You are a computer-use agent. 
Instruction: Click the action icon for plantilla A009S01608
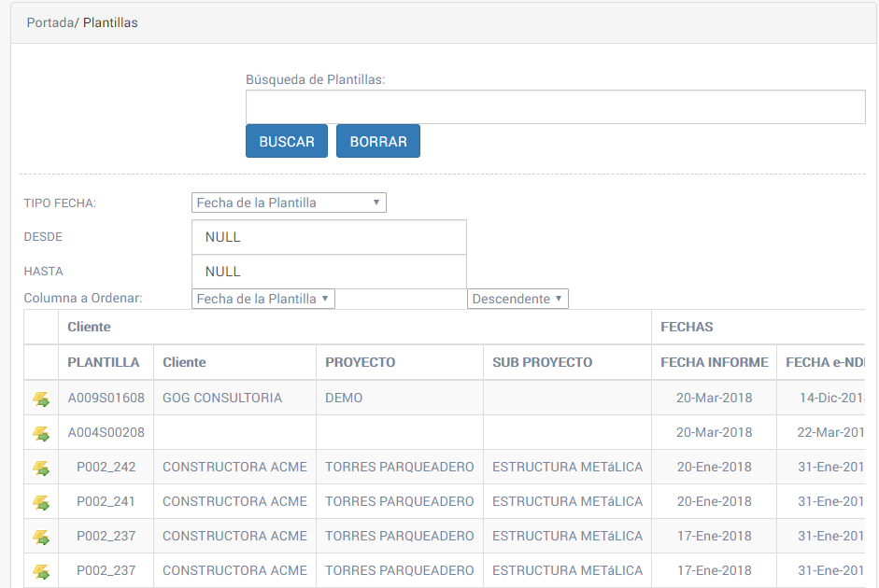point(41,399)
